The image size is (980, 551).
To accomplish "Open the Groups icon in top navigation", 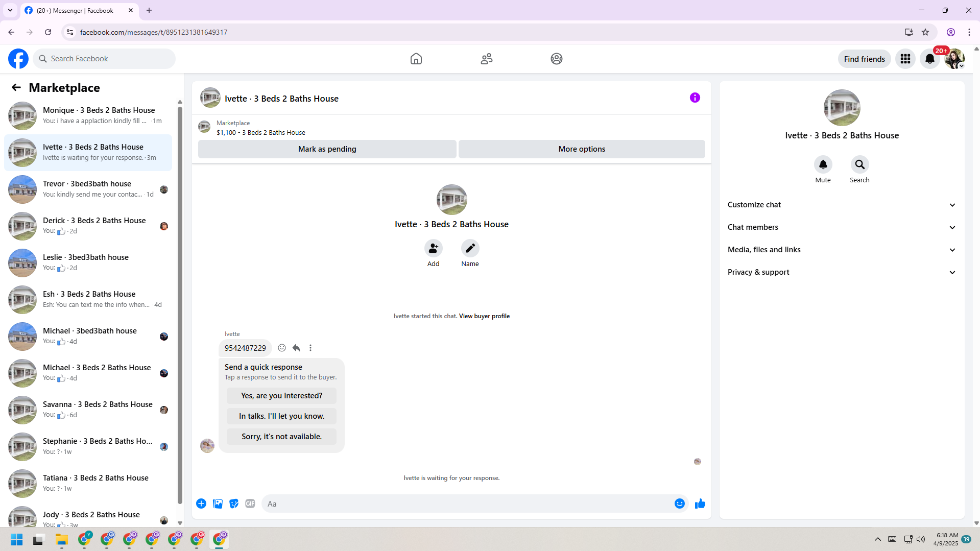I will (557, 59).
